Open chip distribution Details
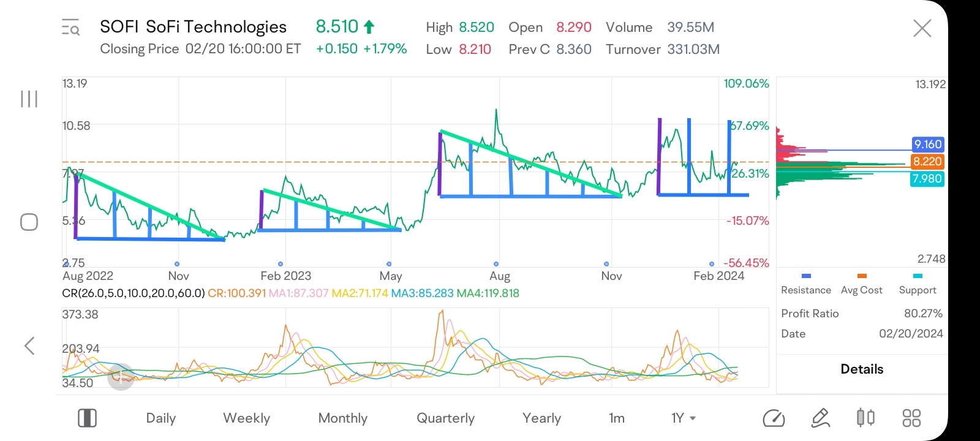The width and height of the screenshot is (980, 441). (x=862, y=369)
